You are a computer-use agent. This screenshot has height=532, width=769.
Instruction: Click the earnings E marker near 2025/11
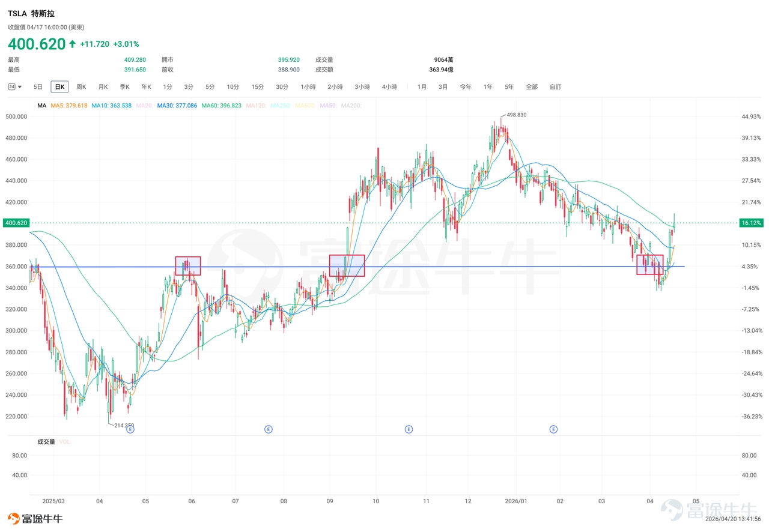click(409, 429)
